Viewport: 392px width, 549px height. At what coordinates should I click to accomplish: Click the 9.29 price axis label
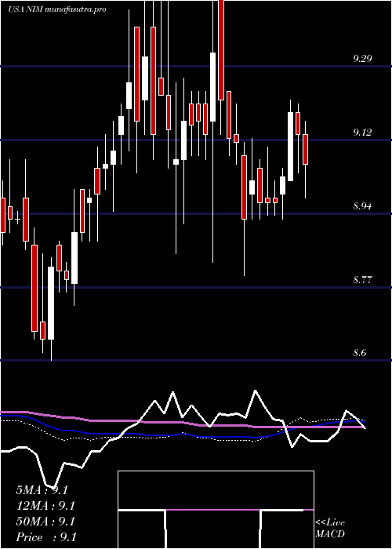click(x=362, y=59)
